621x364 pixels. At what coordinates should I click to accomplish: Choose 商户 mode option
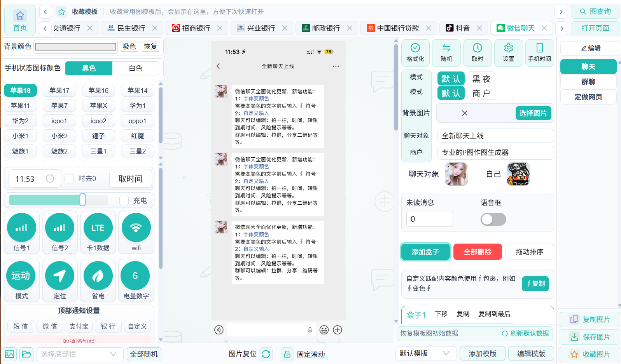pos(481,93)
